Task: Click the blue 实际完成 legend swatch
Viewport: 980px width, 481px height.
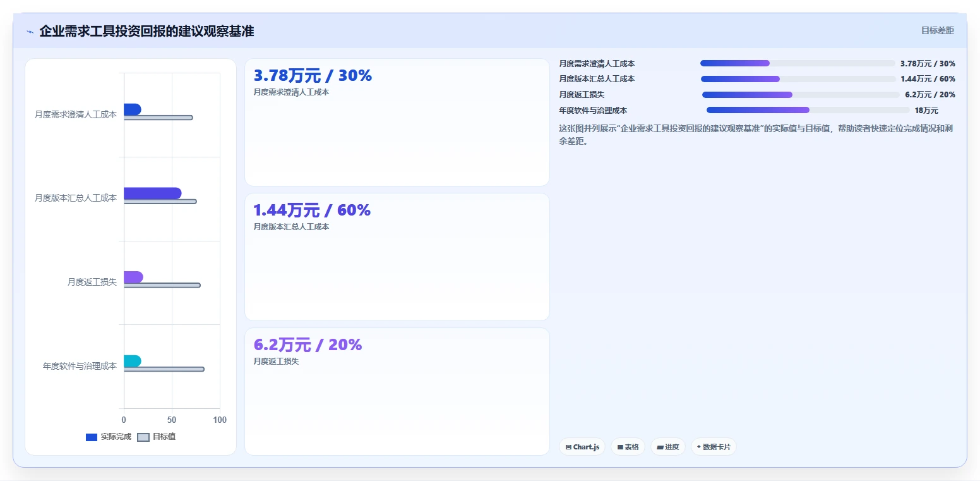Action: pos(92,437)
